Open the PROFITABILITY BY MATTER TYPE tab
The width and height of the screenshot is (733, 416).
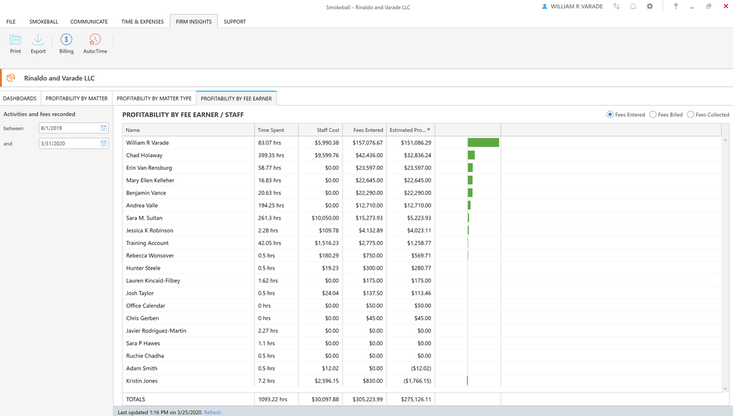pyautogui.click(x=154, y=98)
